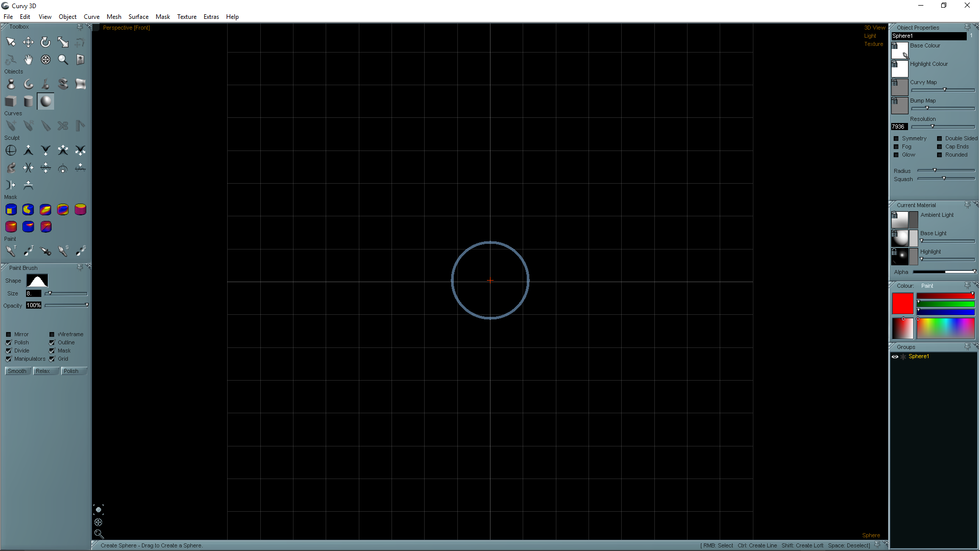Screen dimensions: 980x551
Task: Select the arrow Select tool
Action: click(x=11, y=42)
